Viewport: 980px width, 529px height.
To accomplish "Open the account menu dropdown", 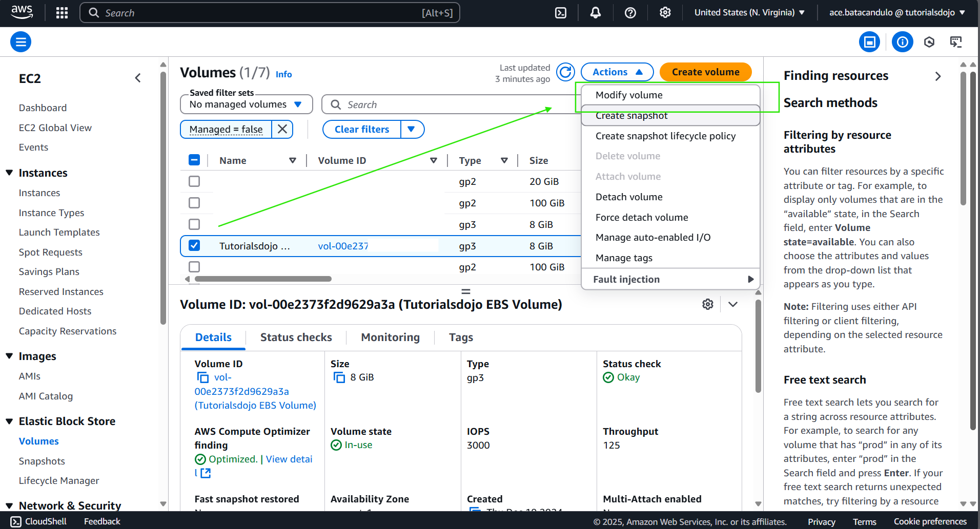I will [x=897, y=13].
